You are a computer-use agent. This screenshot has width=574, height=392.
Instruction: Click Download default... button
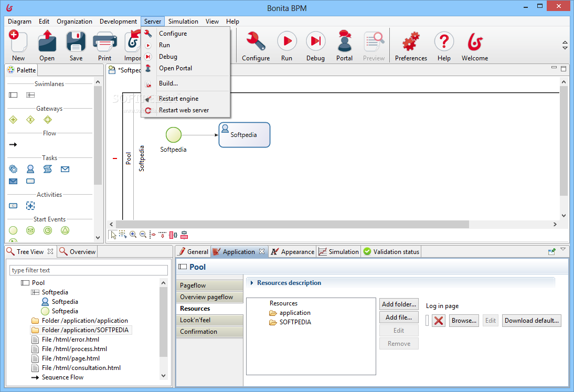point(532,321)
